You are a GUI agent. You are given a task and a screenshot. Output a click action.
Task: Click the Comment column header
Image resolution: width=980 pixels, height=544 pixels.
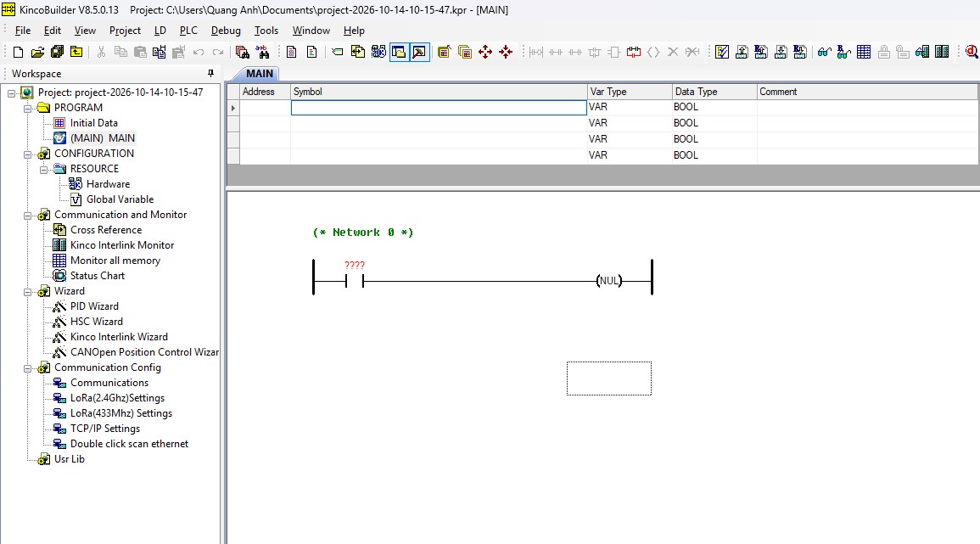tap(867, 92)
